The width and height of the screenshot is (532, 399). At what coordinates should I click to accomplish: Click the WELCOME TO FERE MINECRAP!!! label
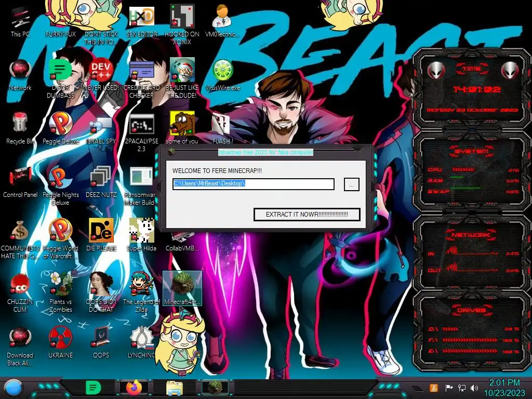point(217,170)
